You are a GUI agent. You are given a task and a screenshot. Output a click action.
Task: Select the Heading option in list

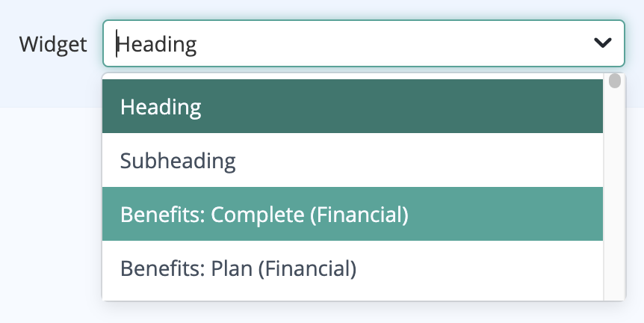coord(353,106)
